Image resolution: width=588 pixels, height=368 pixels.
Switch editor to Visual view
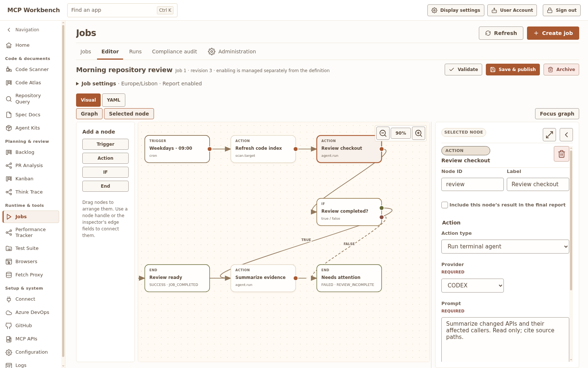[x=88, y=100]
